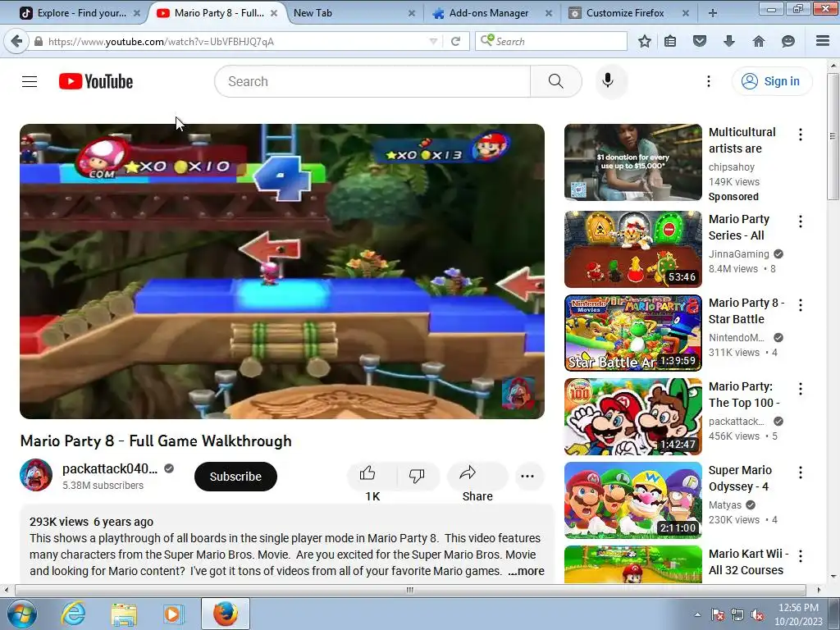840x630 pixels.
Task: Open Firefox downloads arrow icon
Action: tap(729, 41)
